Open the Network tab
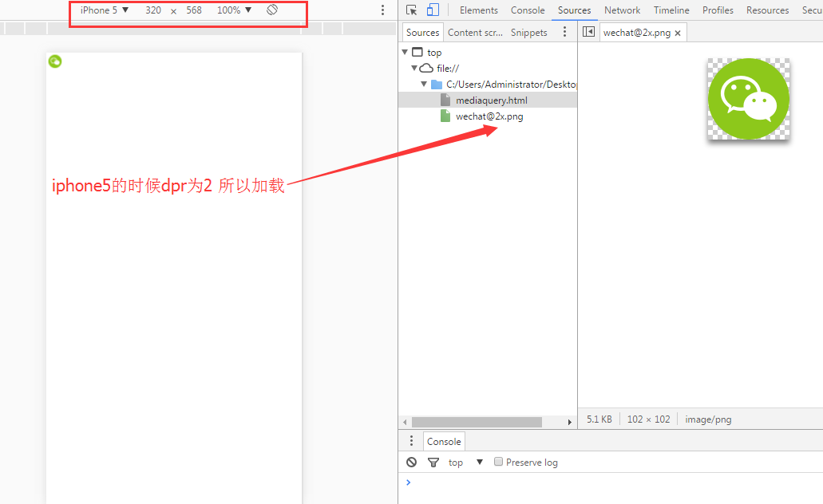The width and height of the screenshot is (823, 504). click(x=622, y=10)
